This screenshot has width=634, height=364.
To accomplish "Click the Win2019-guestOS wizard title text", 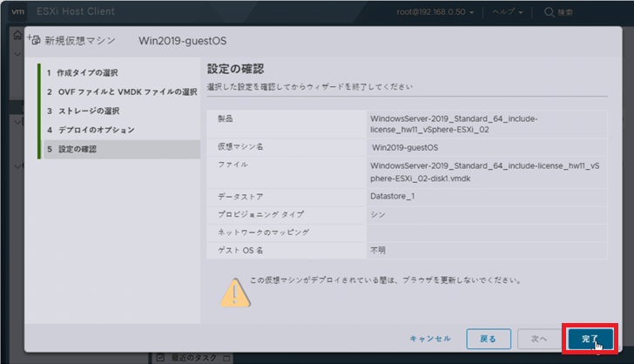I will point(182,41).
